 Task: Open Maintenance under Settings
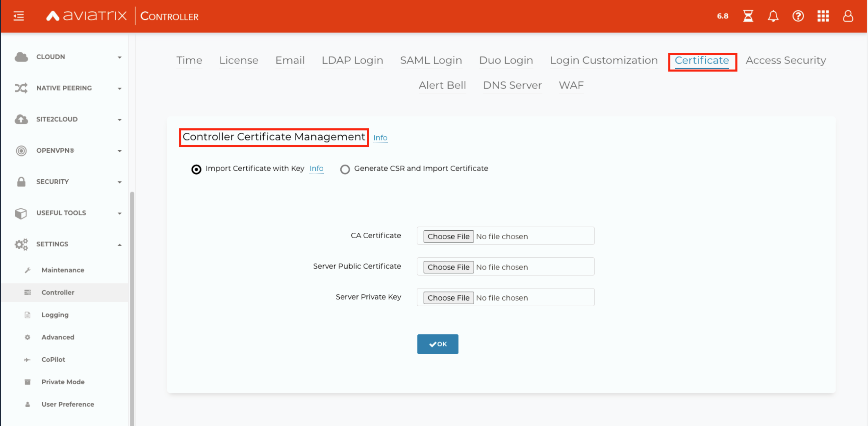click(63, 270)
